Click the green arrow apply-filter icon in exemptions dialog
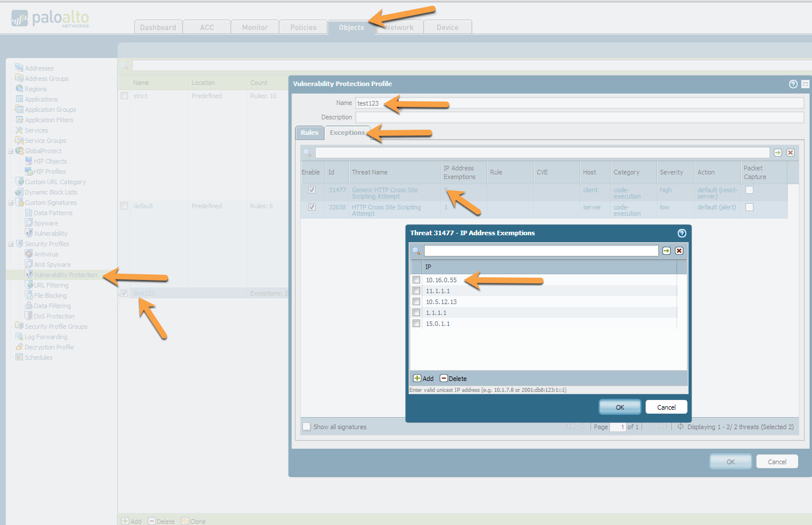The width and height of the screenshot is (812, 525). [666, 251]
